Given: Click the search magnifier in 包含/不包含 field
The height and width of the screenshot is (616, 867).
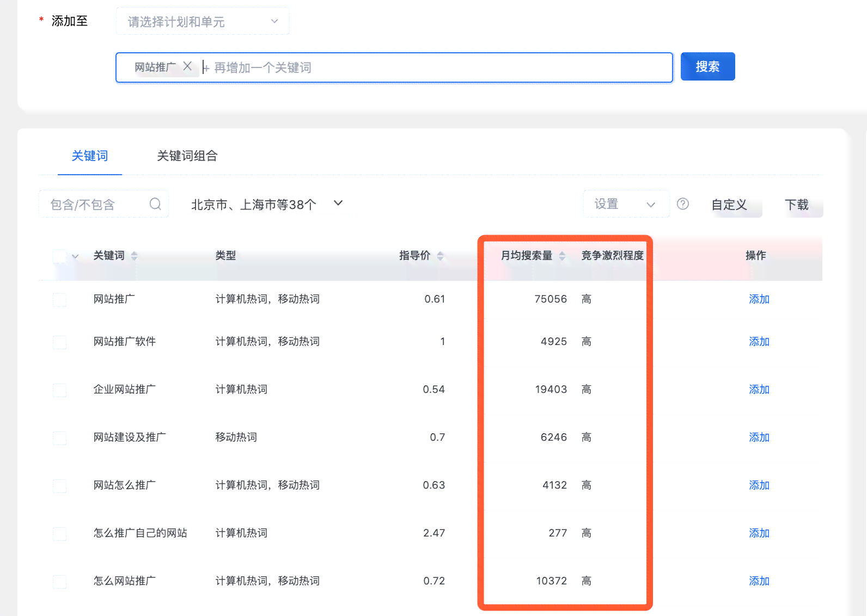Looking at the screenshot, I should [x=155, y=204].
